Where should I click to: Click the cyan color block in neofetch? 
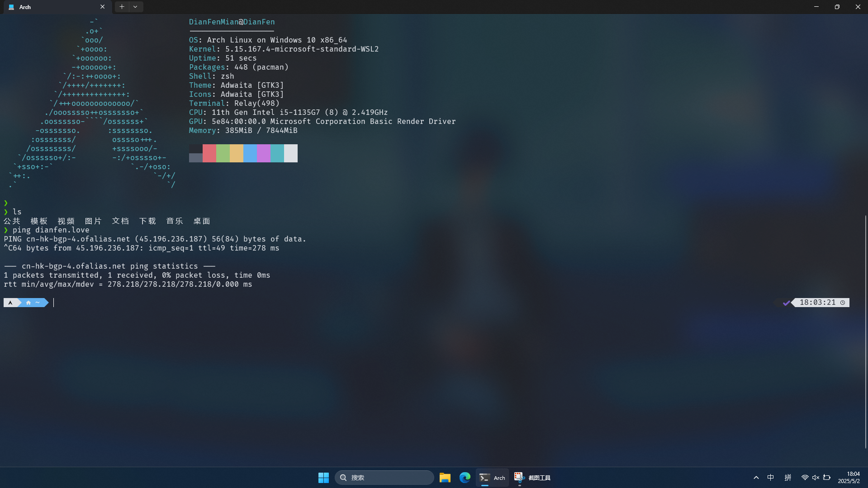point(277,153)
